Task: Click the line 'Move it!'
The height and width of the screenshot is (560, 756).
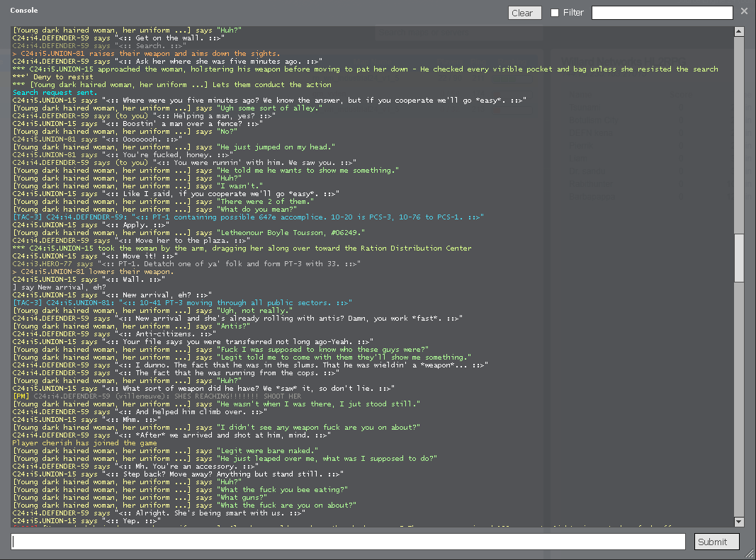Action: click(x=96, y=256)
